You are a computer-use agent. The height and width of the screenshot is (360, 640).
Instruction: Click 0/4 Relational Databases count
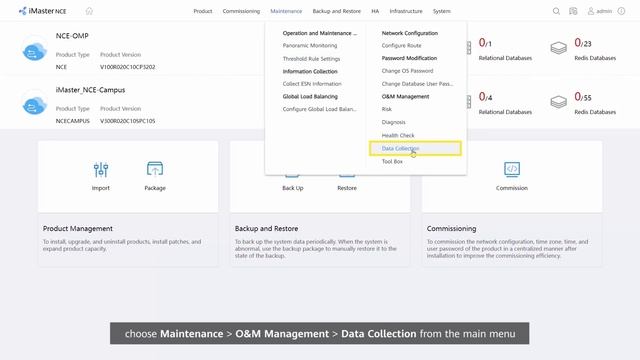click(485, 97)
